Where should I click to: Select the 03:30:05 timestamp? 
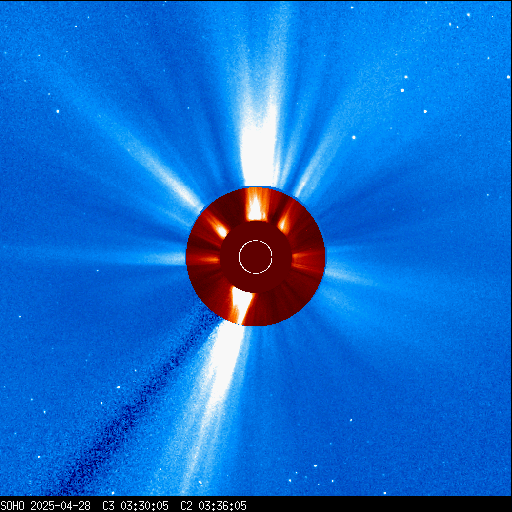click(144, 506)
